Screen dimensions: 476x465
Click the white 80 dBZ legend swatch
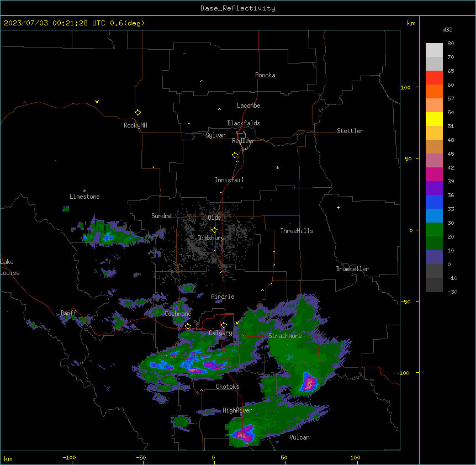434,50
